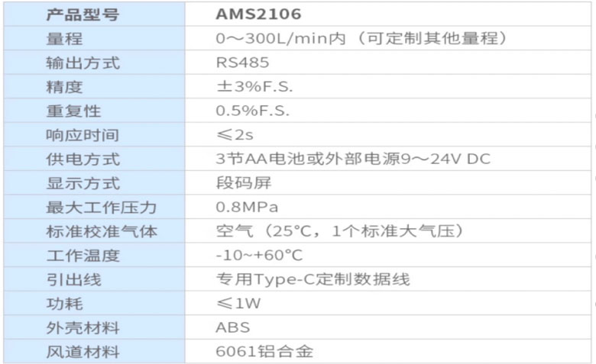Click the Type-C定制数据线 cable value
The image size is (596, 364).
pyautogui.click(x=313, y=279)
